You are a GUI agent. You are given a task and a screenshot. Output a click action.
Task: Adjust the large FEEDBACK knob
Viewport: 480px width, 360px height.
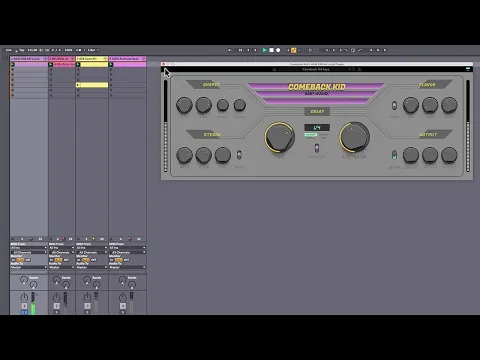pos(355,137)
